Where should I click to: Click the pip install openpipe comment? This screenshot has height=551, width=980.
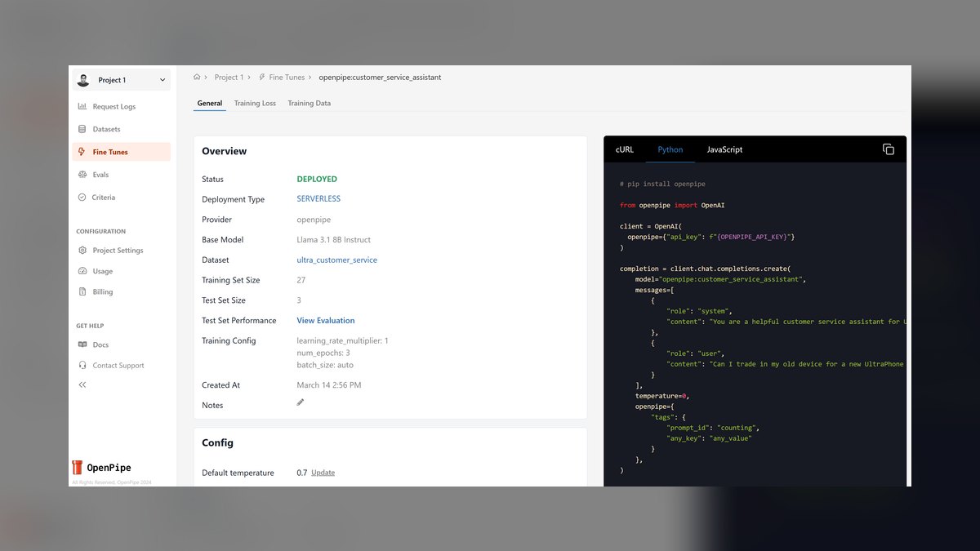coord(662,184)
